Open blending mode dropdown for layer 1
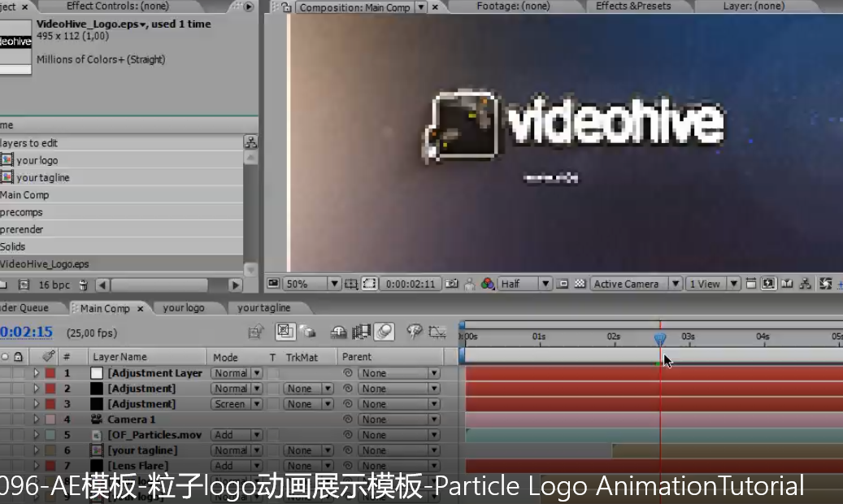 237,373
